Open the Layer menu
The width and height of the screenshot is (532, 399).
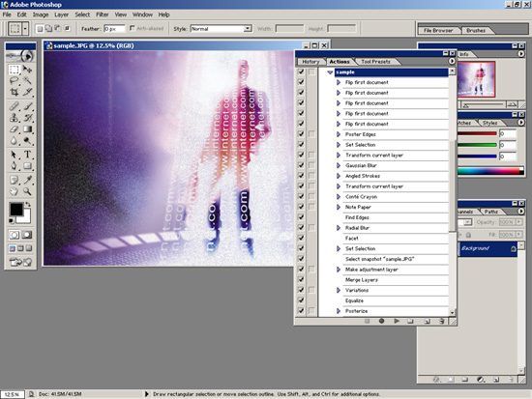coord(61,14)
